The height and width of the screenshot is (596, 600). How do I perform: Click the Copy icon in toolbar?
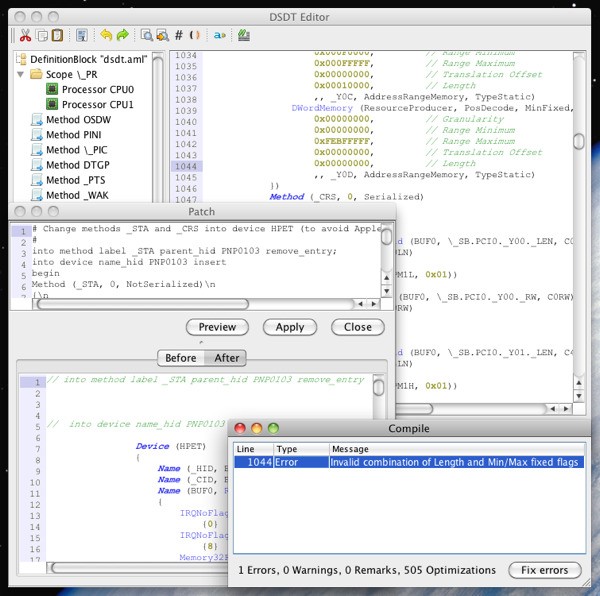(41, 35)
